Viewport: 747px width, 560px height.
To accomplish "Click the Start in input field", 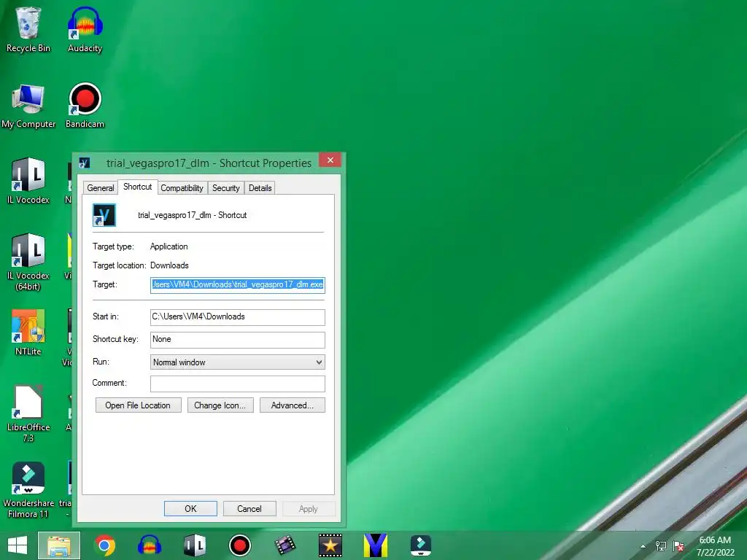I will tap(238, 317).
